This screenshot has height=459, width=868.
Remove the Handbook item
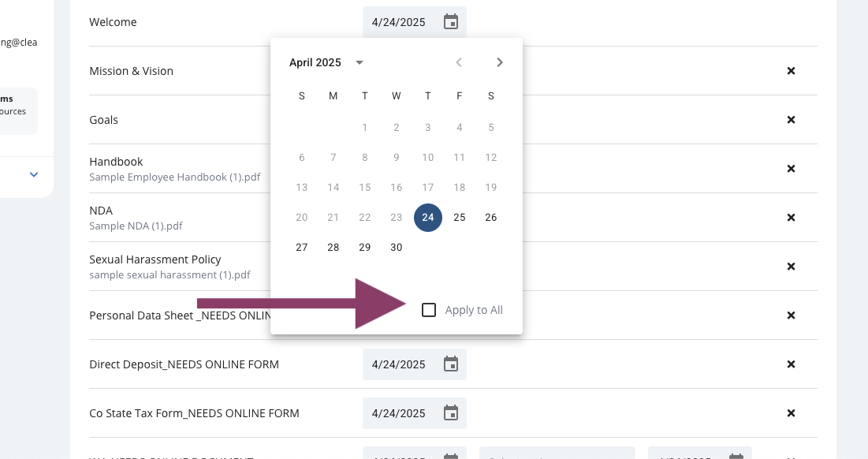click(x=791, y=168)
